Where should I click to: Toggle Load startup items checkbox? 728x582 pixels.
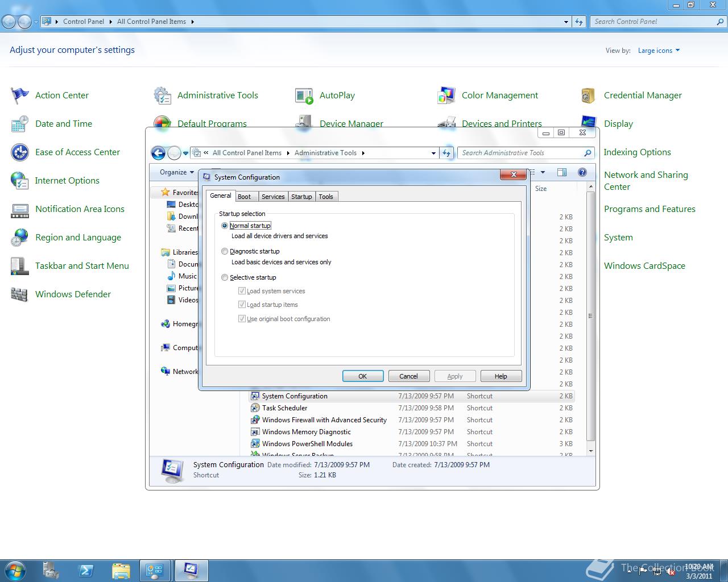[x=242, y=304]
